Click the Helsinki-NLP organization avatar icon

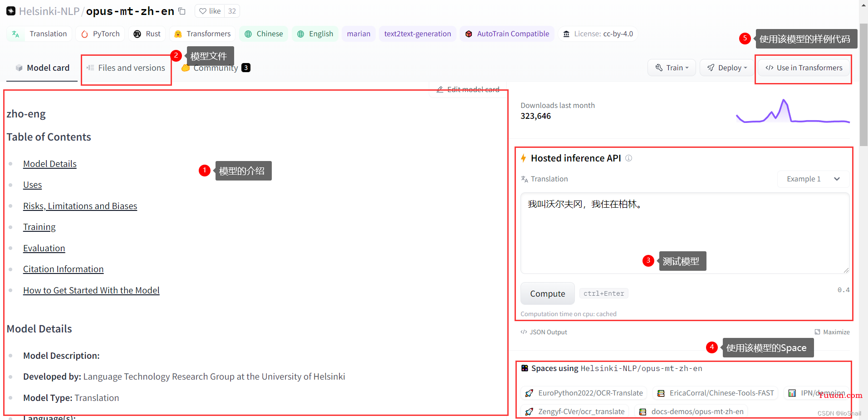tap(11, 11)
